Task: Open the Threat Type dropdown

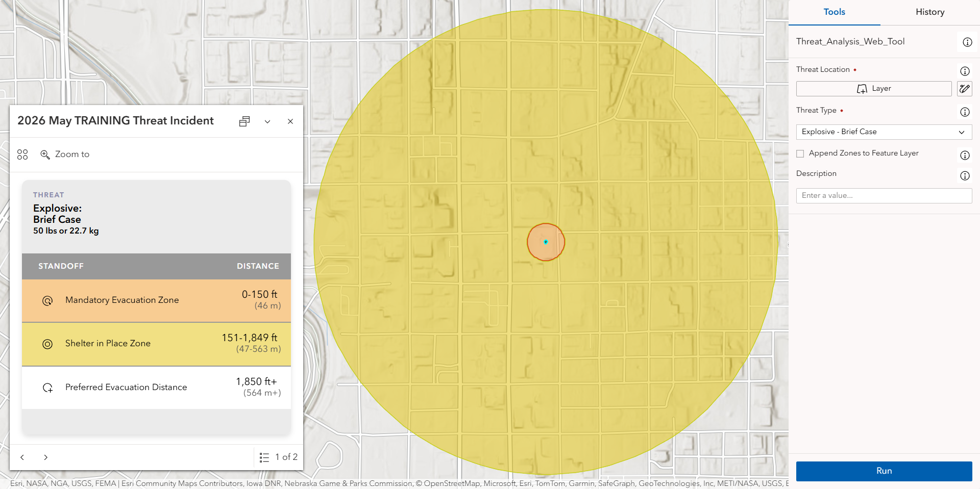Action: tap(884, 132)
